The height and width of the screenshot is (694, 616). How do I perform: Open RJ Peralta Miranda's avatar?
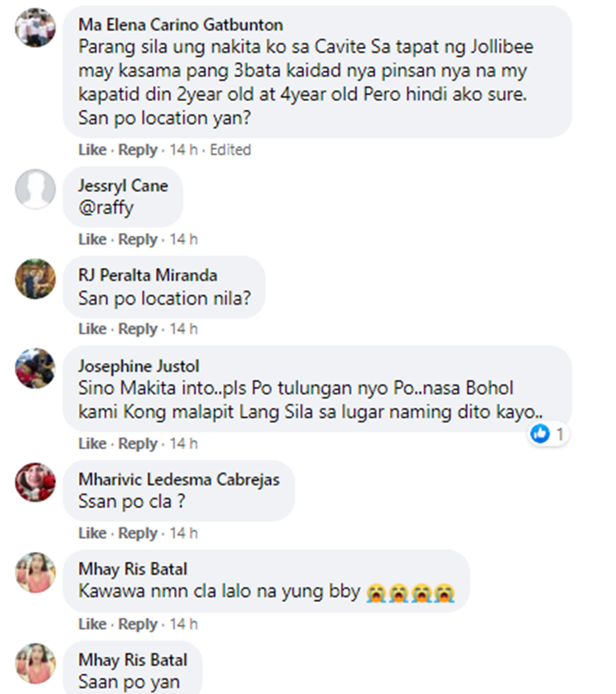35,279
